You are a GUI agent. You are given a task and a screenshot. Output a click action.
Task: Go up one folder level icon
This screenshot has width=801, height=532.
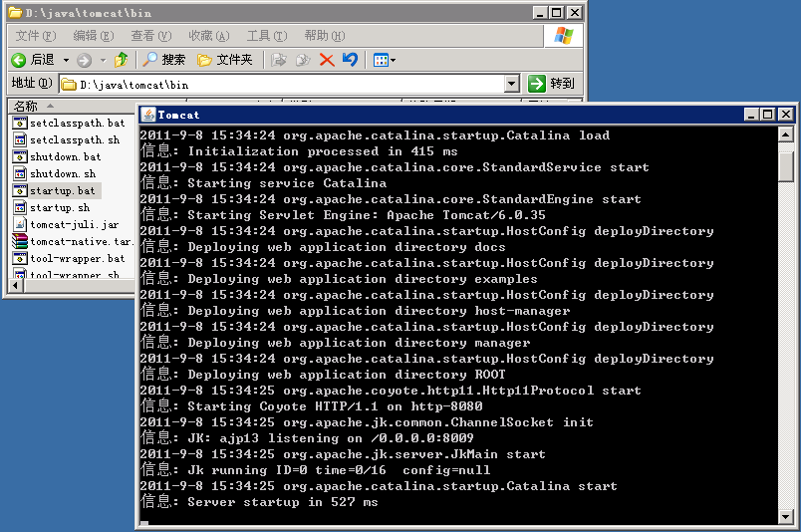[122, 60]
